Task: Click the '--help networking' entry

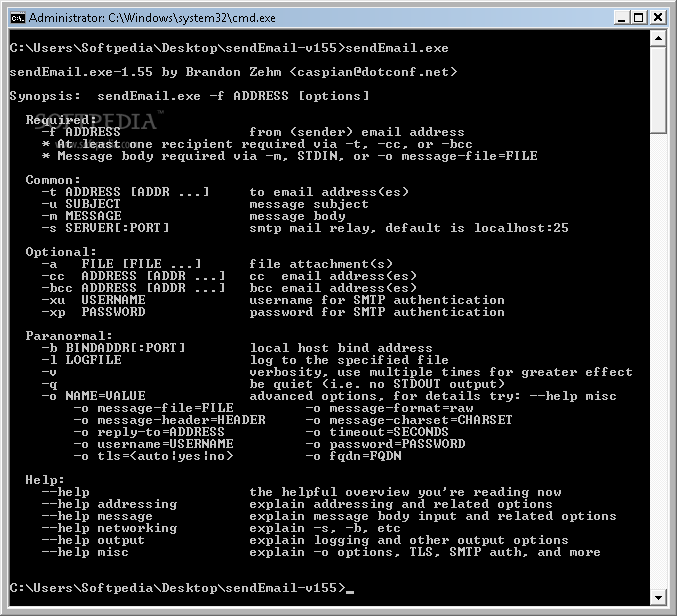Action: 109,528
